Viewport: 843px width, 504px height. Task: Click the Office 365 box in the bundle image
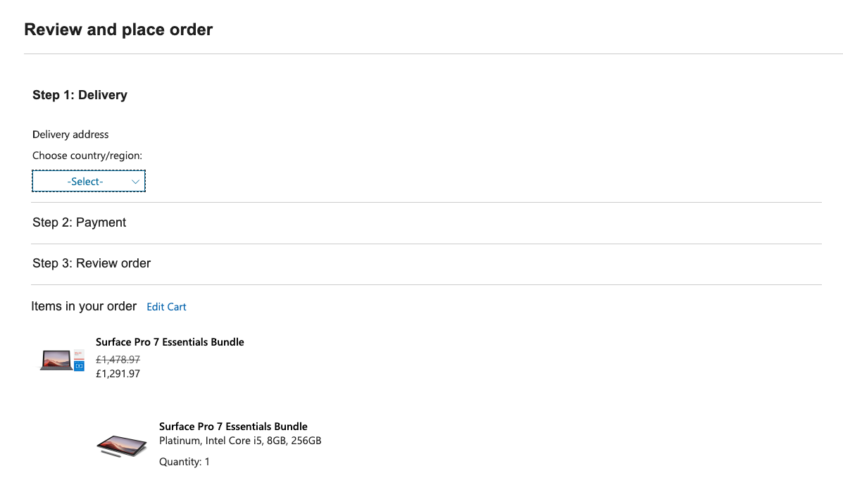tap(79, 354)
